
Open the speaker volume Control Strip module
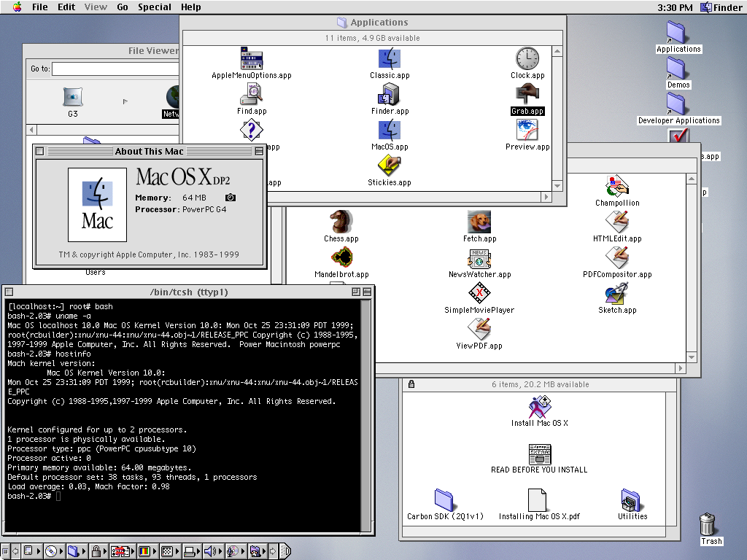(x=214, y=551)
